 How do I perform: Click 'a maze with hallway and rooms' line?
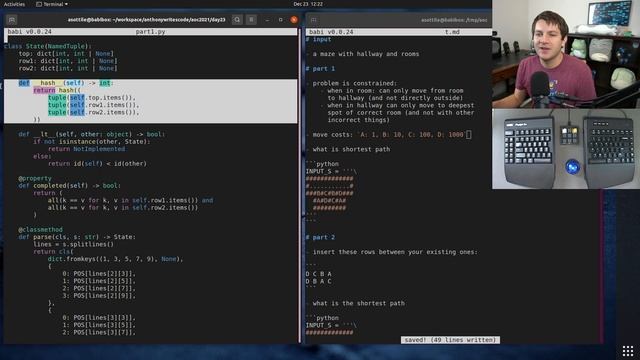click(x=366, y=53)
